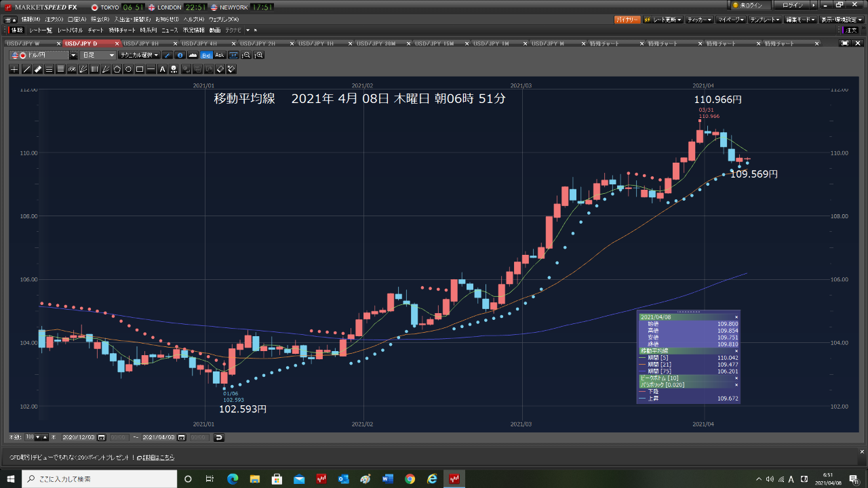This screenshot has height=488, width=868.
Task: Switch chart pricing to Ask
Action: pos(219,55)
